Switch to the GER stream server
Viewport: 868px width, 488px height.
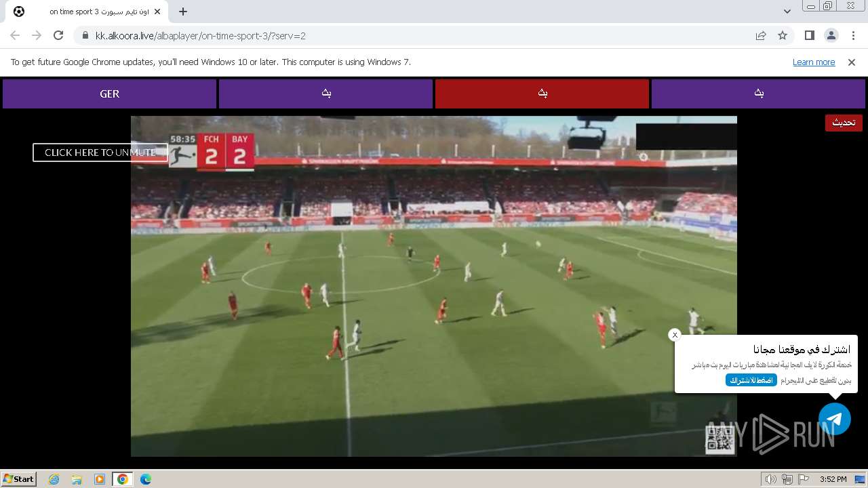[109, 94]
